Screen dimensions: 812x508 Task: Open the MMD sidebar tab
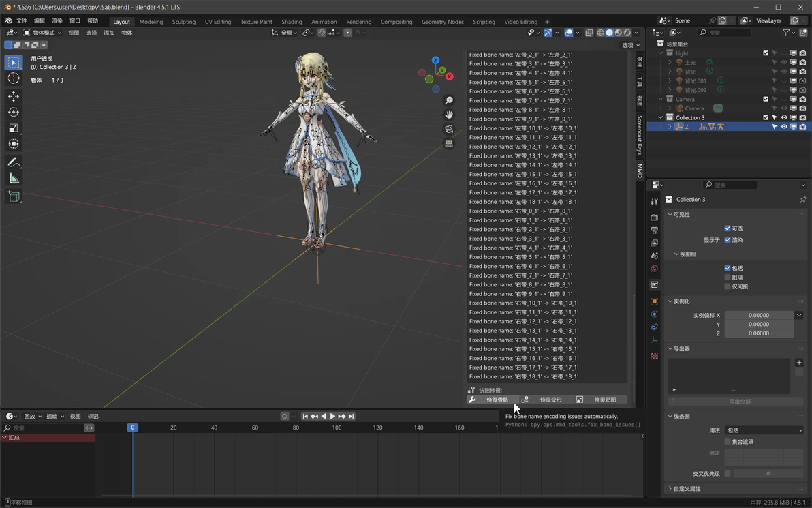pyautogui.click(x=640, y=170)
